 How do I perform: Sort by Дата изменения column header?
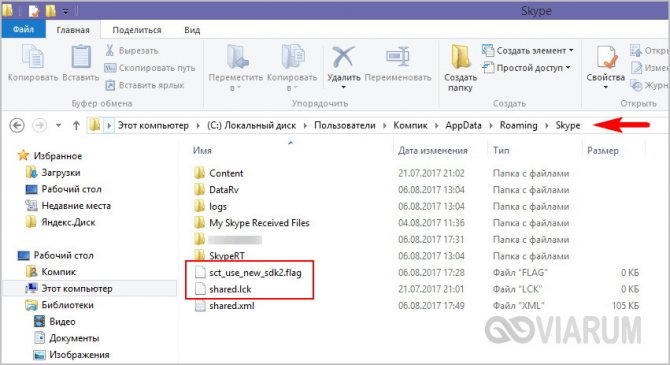point(432,150)
